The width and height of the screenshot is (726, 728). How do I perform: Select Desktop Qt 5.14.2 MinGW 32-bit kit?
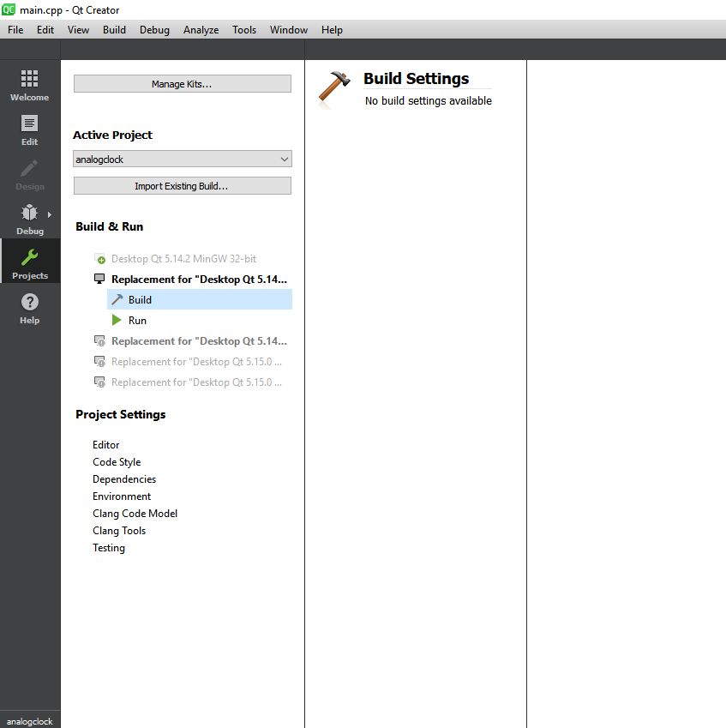point(183,259)
